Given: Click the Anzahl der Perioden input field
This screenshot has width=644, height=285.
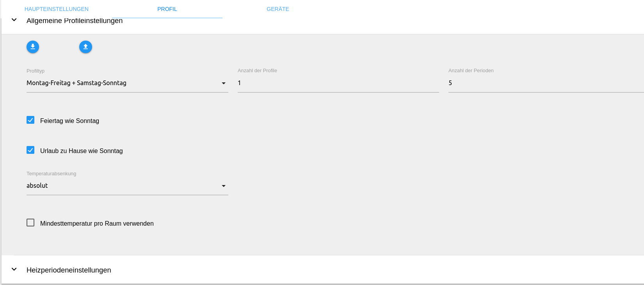Looking at the screenshot, I should coord(546,83).
